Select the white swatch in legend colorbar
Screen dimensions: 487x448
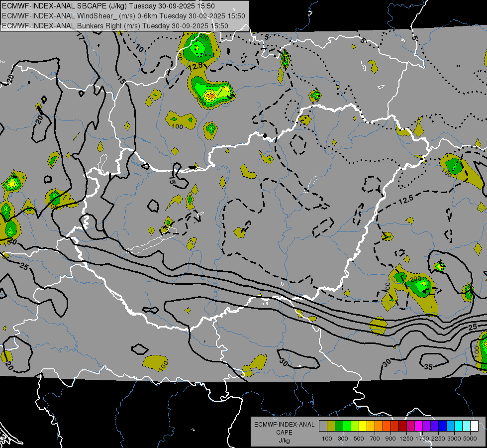click(x=474, y=426)
